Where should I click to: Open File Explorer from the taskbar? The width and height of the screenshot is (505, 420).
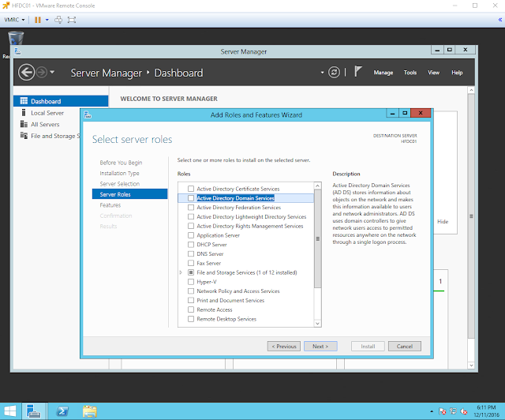coord(90,411)
